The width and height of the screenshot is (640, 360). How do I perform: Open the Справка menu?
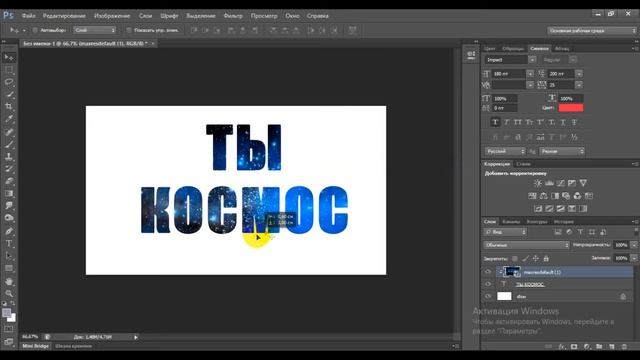[x=318, y=16]
